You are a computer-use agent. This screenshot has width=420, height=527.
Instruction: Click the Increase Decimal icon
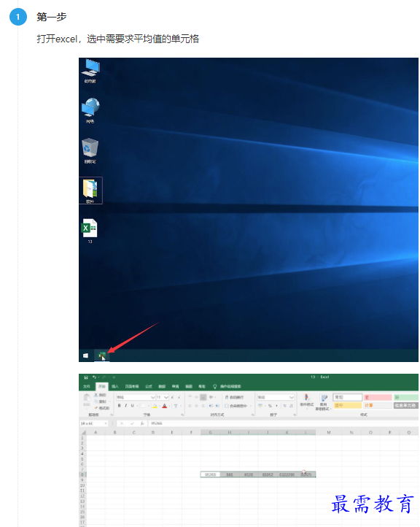coord(284,406)
